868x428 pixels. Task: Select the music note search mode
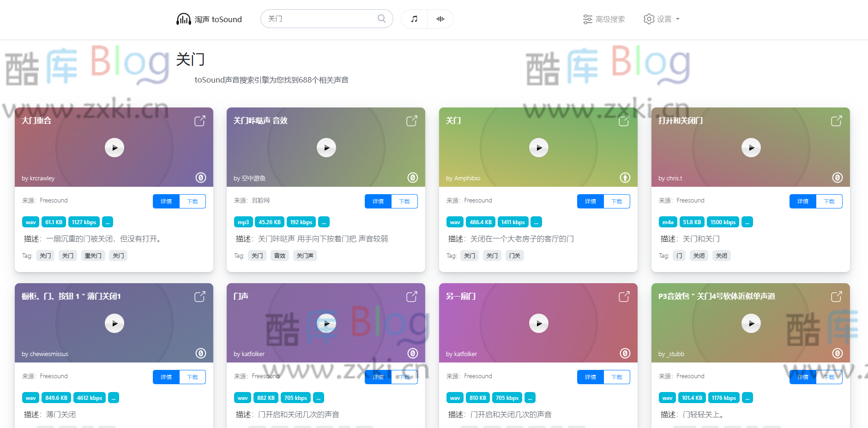pos(414,18)
